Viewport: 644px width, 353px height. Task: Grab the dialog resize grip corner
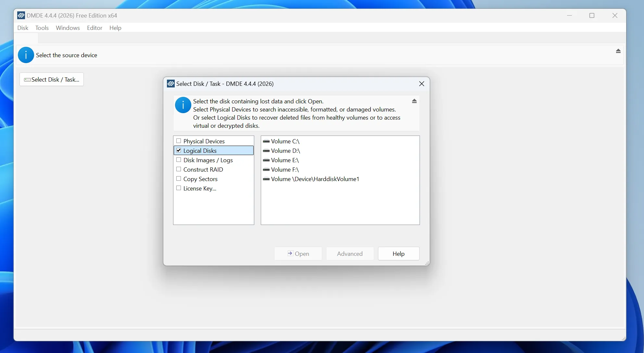pyautogui.click(x=427, y=263)
